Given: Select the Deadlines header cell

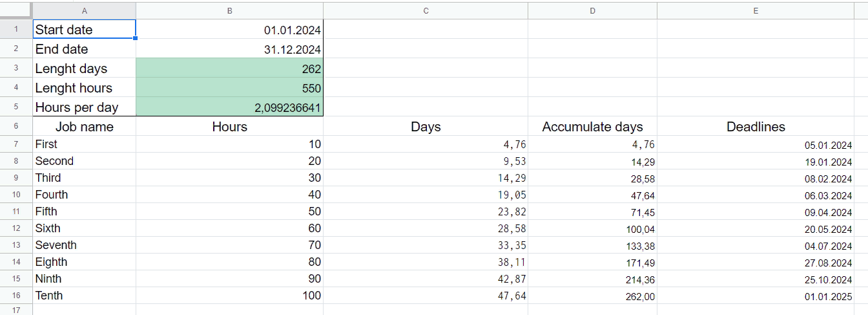Looking at the screenshot, I should tap(756, 127).
